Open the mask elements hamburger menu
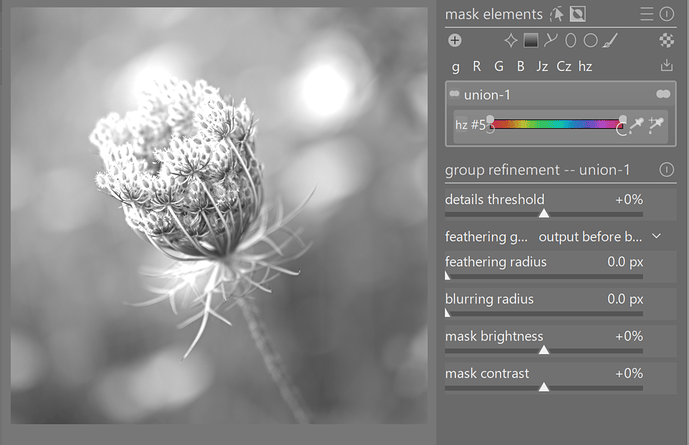The width and height of the screenshot is (689, 445). [646, 14]
